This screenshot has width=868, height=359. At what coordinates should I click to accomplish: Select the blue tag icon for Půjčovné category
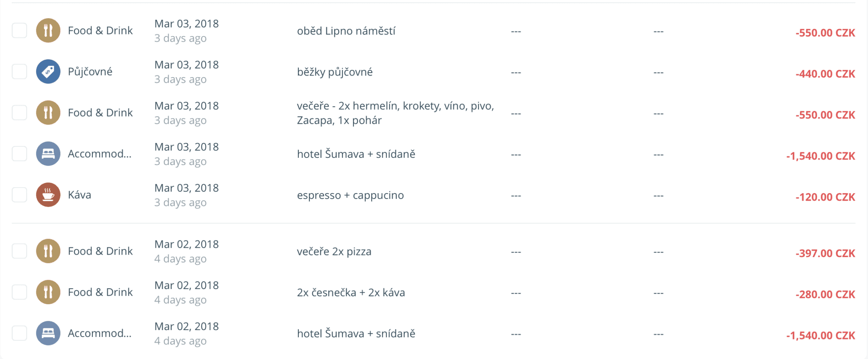click(x=48, y=71)
